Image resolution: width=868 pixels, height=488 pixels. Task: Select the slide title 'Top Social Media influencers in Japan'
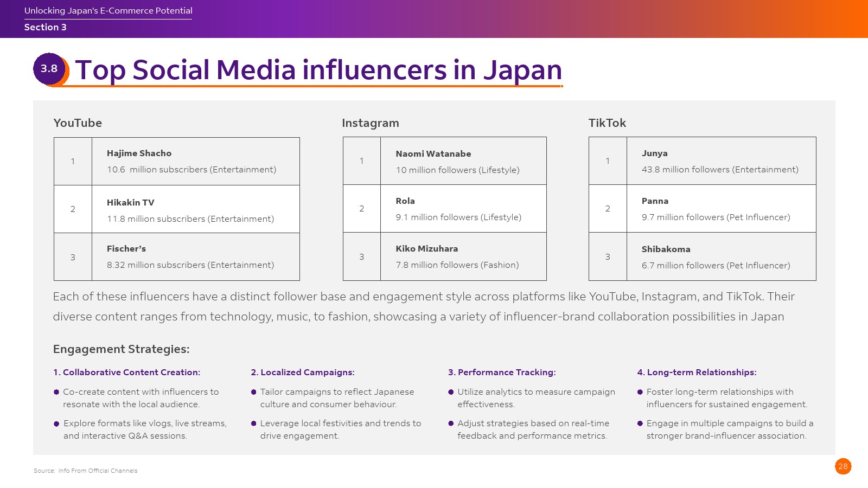click(x=318, y=70)
